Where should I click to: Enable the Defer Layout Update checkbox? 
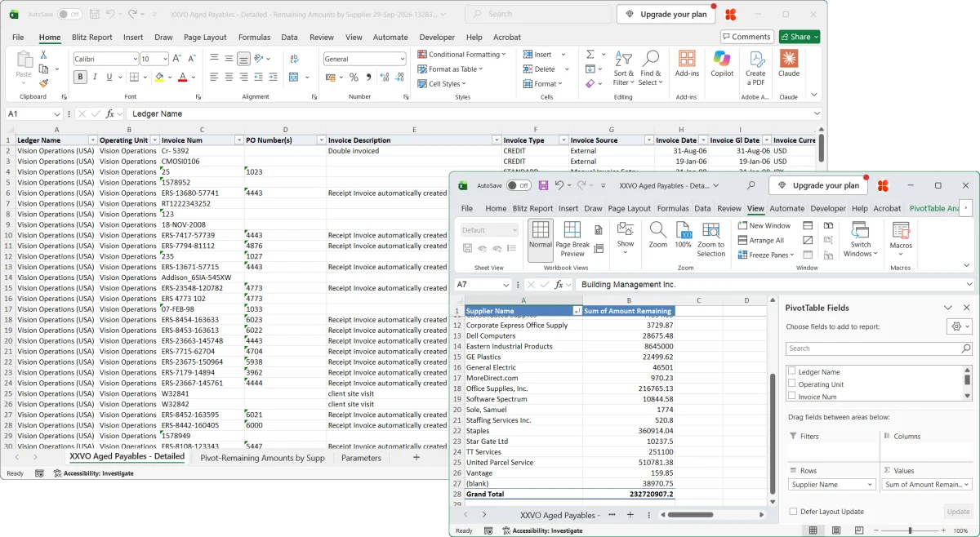793,512
